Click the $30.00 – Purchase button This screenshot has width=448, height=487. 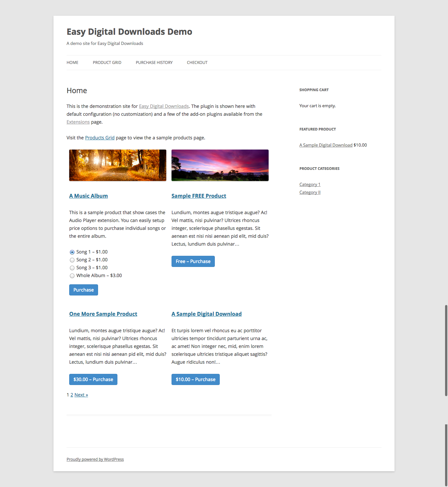tap(93, 379)
